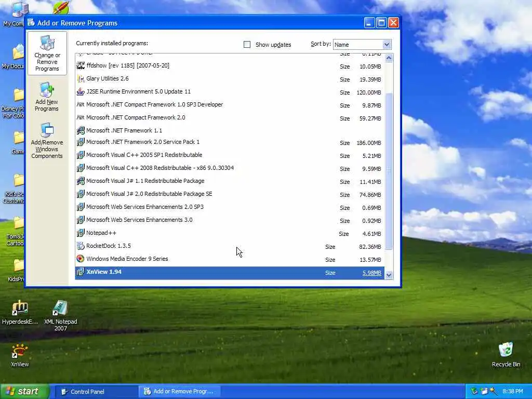Viewport: 532px width, 399px height.
Task: Click the .NET Compact Framework 2.0 icon
Action: click(x=81, y=117)
